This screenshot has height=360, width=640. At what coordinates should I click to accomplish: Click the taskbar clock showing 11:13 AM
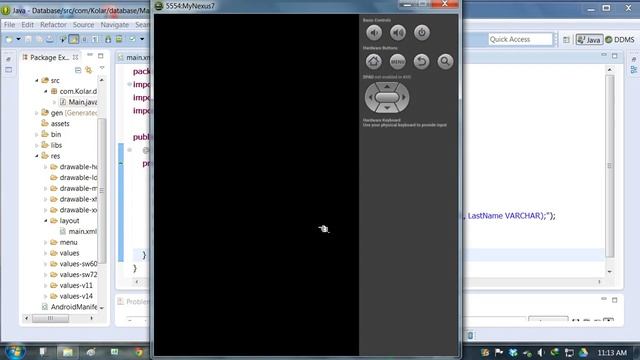(x=612, y=353)
